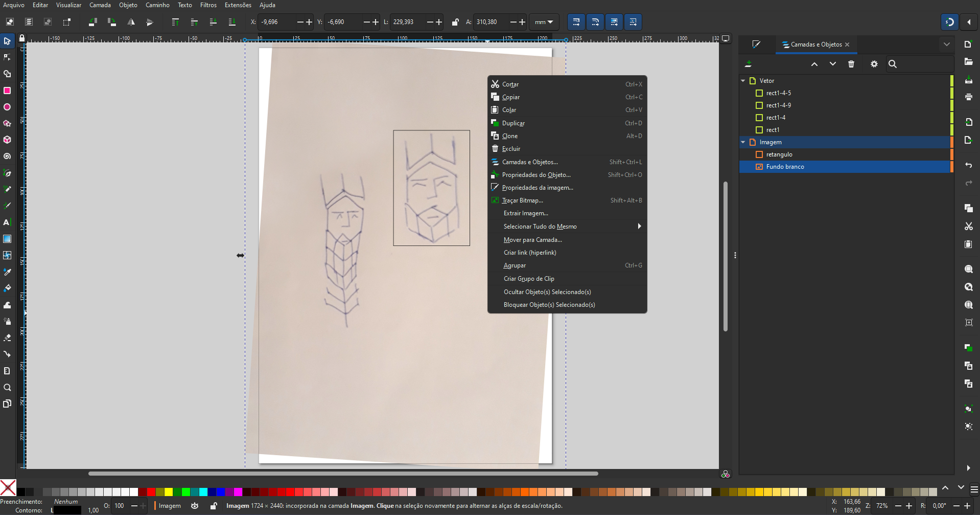Screen dimensions: 980x515
Task: Click the Cut scissors icon in command bar
Action: point(968,226)
